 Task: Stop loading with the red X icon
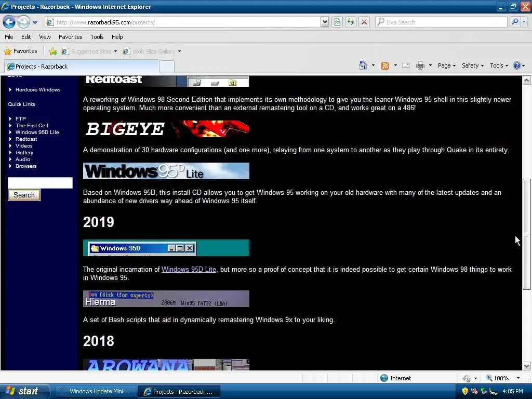pyautogui.click(x=364, y=22)
